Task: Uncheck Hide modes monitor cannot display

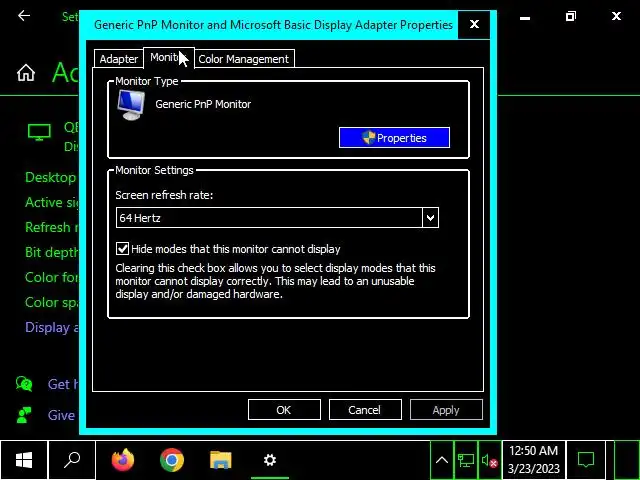Action: 122,249
